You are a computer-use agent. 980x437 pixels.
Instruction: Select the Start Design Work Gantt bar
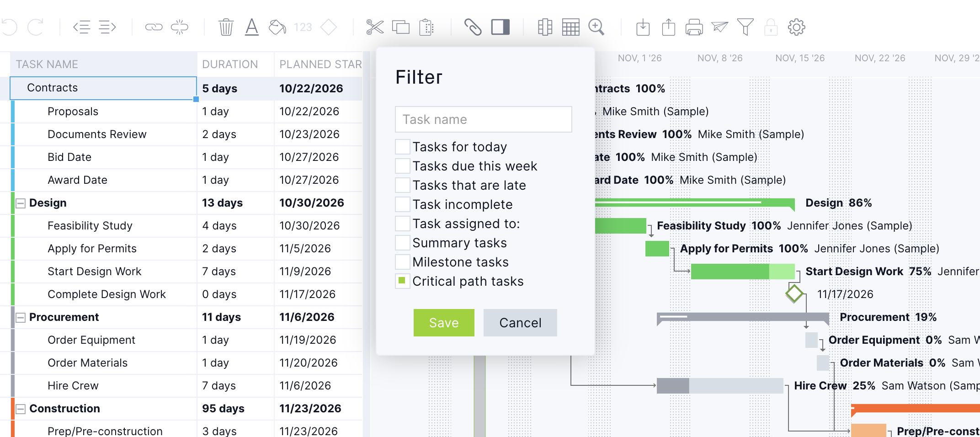tap(743, 272)
